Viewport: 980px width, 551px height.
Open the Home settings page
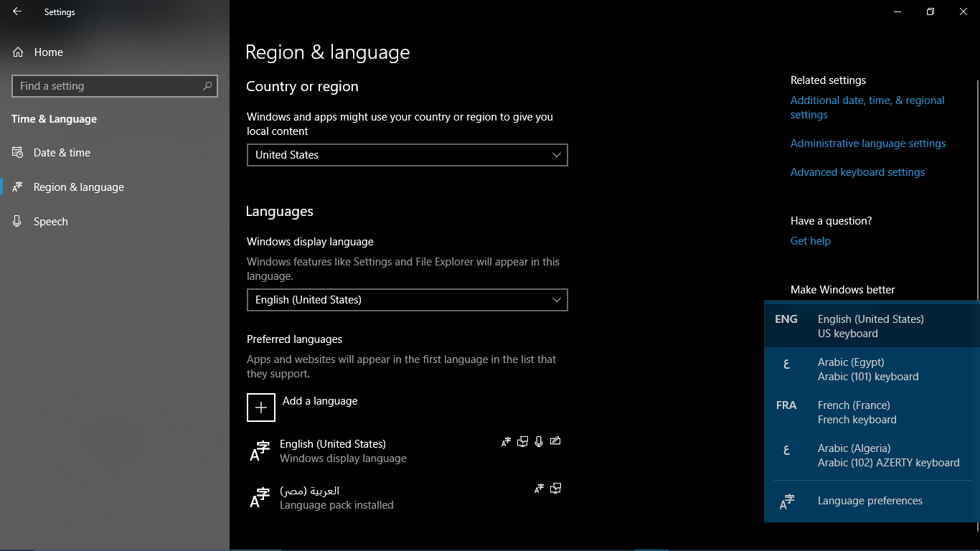[x=115, y=52]
